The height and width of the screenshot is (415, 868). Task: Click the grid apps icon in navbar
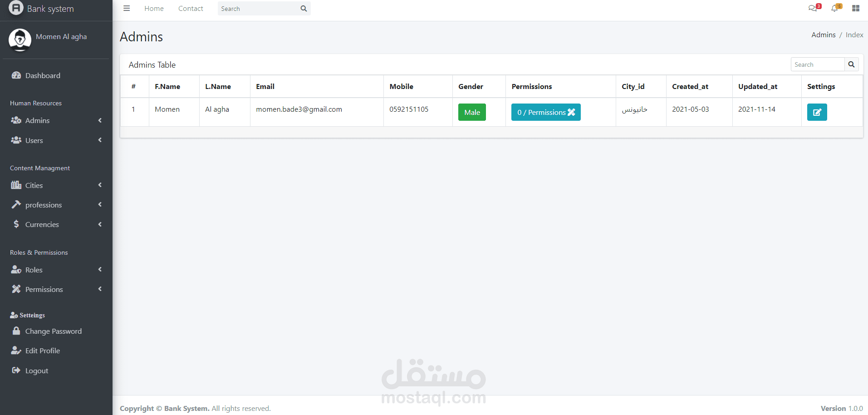pos(856,8)
